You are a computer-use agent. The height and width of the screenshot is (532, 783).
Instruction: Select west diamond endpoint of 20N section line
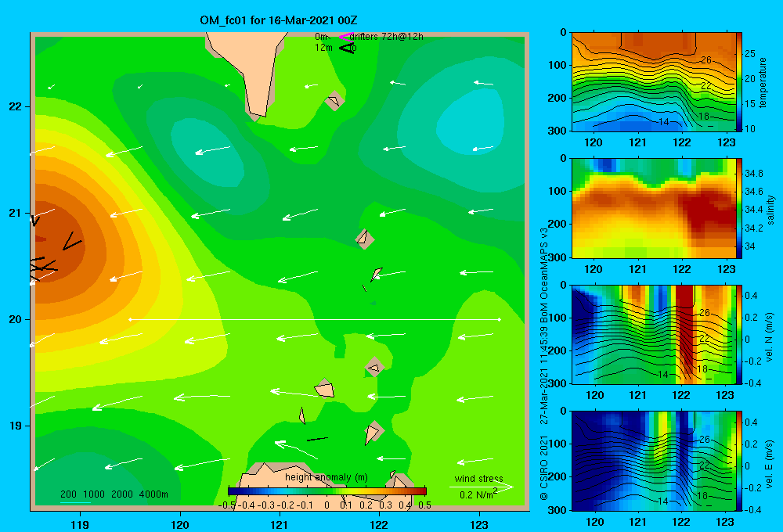pyautogui.click(x=130, y=319)
